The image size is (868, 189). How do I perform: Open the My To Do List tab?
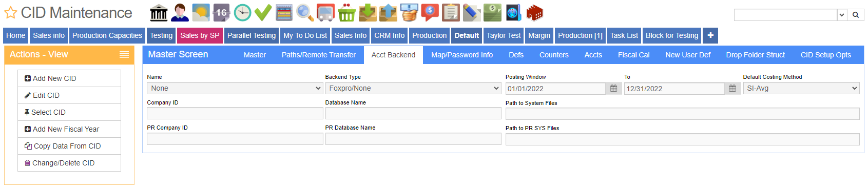(305, 35)
